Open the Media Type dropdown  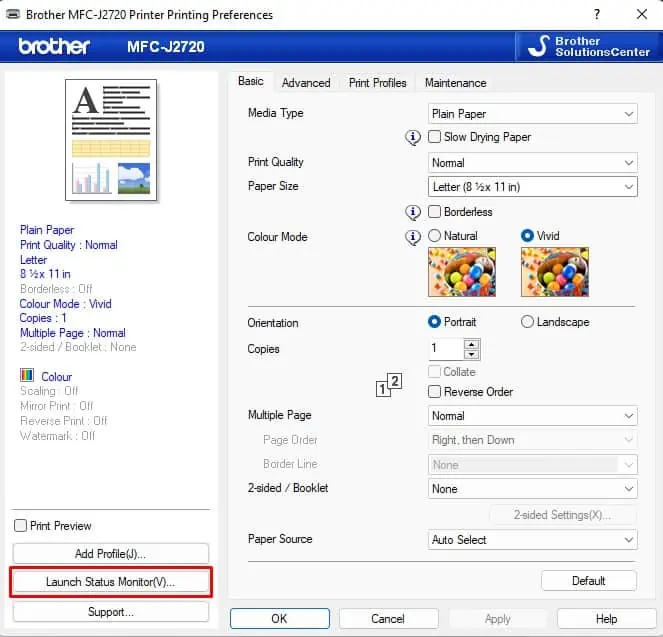click(532, 114)
